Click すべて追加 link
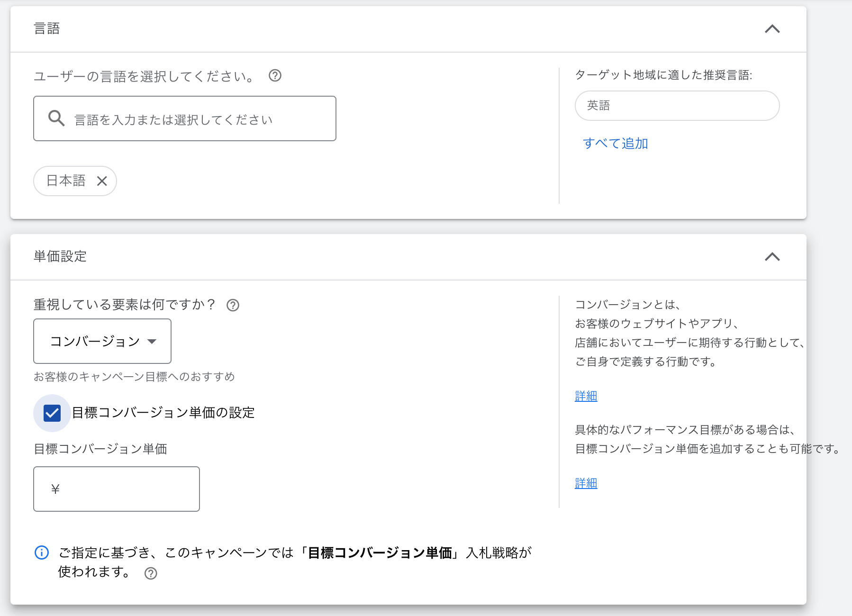Image resolution: width=852 pixels, height=616 pixels. [x=615, y=143]
